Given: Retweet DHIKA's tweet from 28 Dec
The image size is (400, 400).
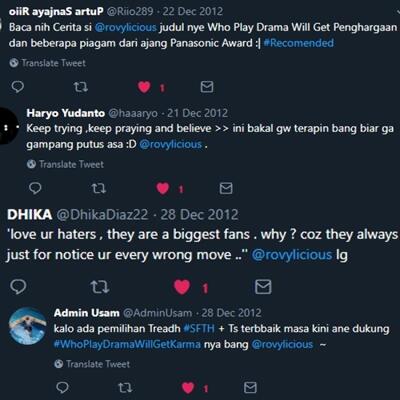Looking at the screenshot, I should (100, 287).
